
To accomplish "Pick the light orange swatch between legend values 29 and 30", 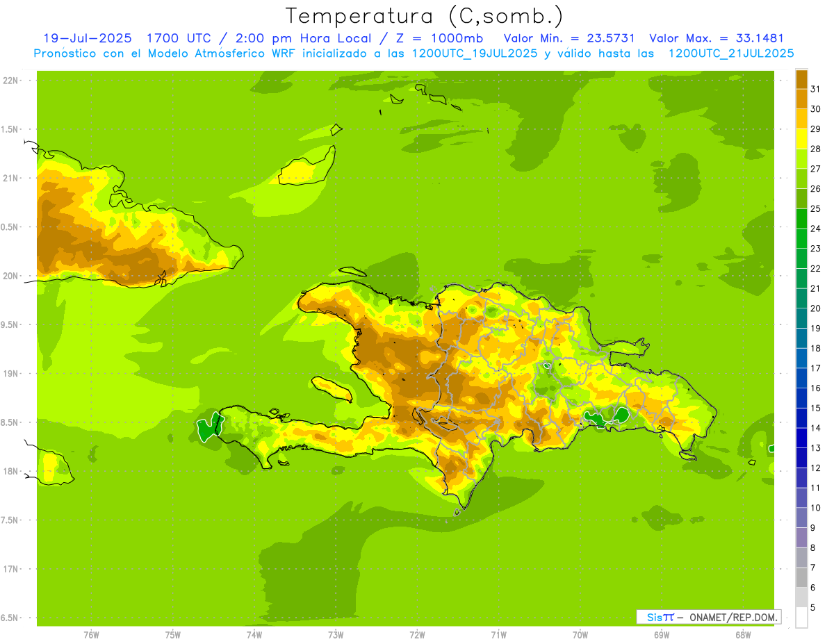I will [x=801, y=119].
